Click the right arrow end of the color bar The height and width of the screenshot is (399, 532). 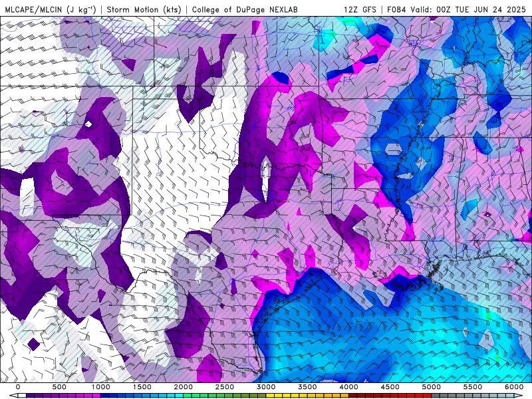(519, 396)
